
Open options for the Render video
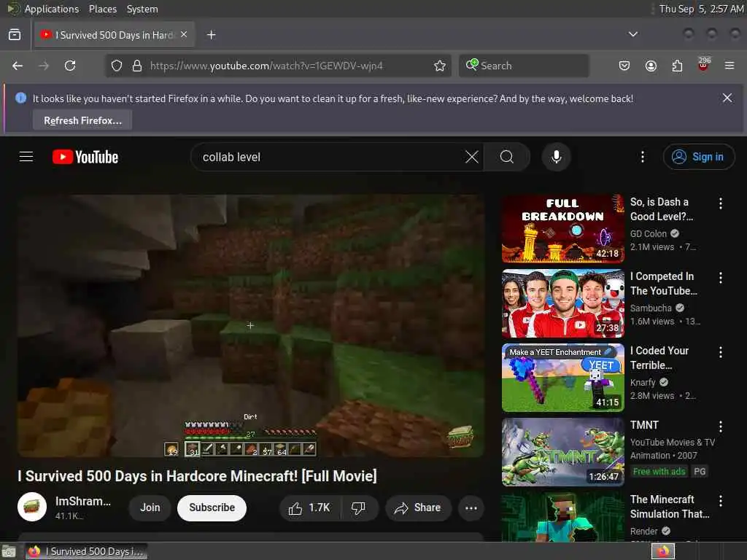(720, 500)
